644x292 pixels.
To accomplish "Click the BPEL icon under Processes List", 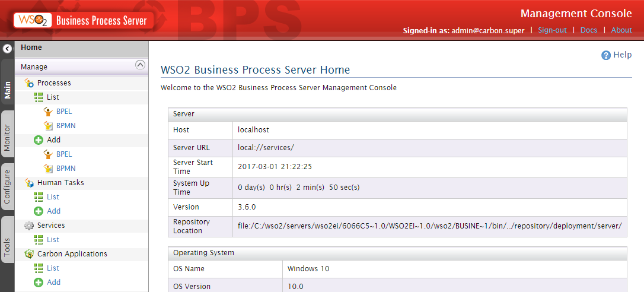I will (49, 112).
